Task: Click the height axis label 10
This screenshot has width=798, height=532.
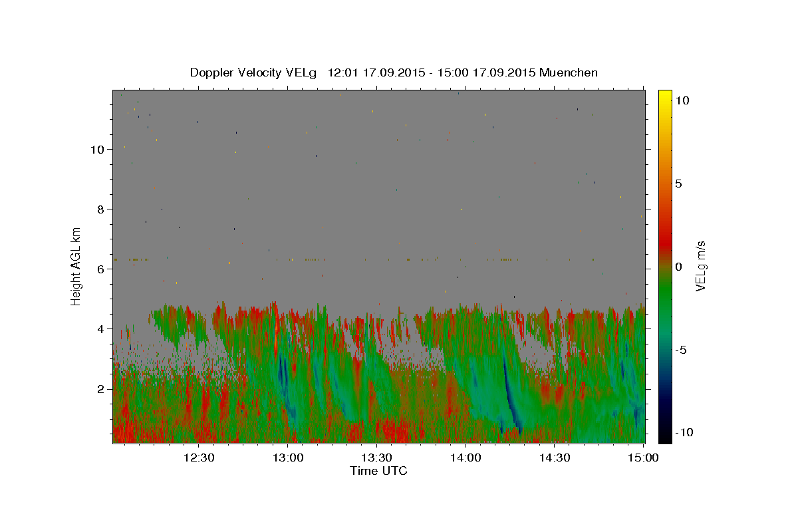Action: 98,149
